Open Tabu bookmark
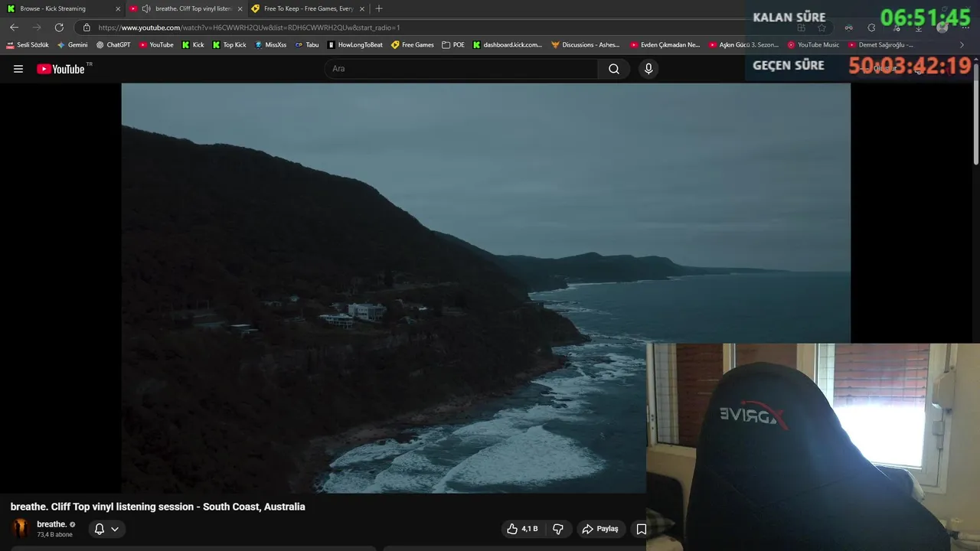Viewport: 980px width, 551px height. (x=307, y=45)
